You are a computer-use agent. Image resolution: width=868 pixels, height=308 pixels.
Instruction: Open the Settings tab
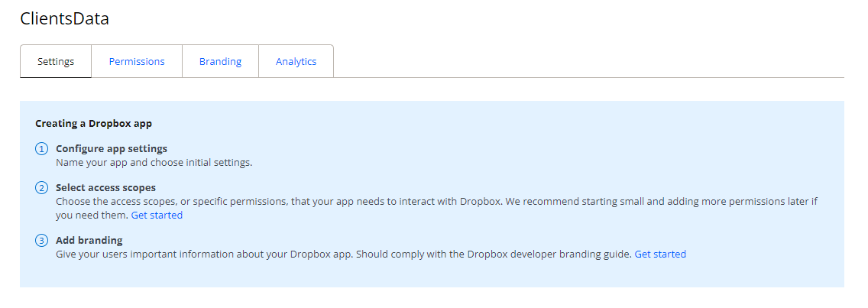click(x=56, y=62)
